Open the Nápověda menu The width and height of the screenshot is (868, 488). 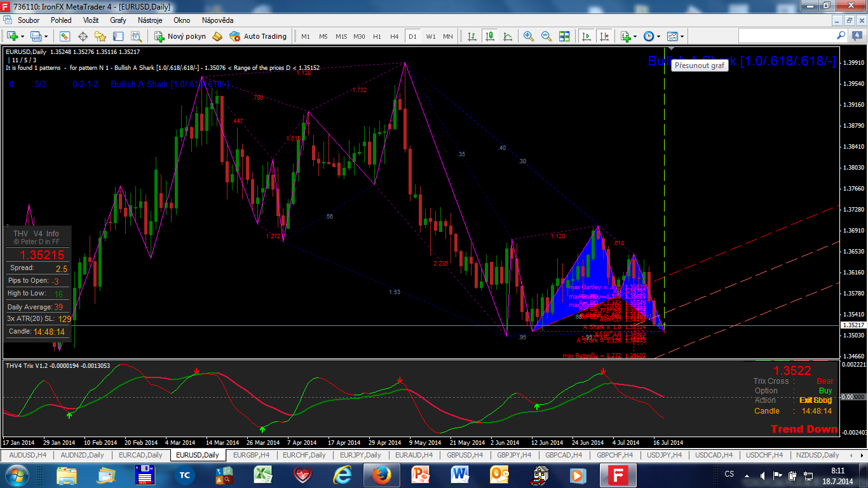pyautogui.click(x=217, y=20)
